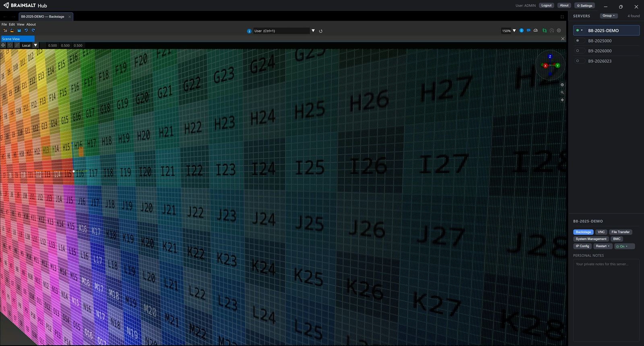Select the move gizmo tool
The width and height of the screenshot is (644, 346).
pos(3,45)
